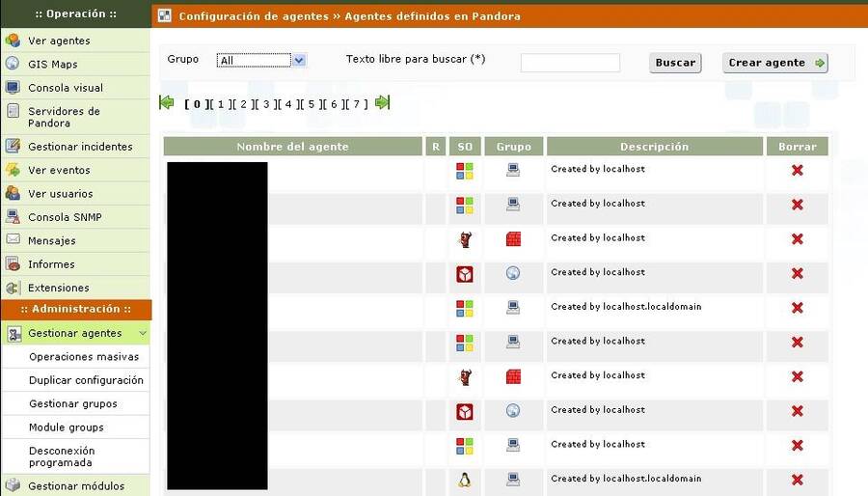Collapse the Gestionar agentes submenu
Image resolution: width=868 pixels, height=496 pixels.
[143, 333]
